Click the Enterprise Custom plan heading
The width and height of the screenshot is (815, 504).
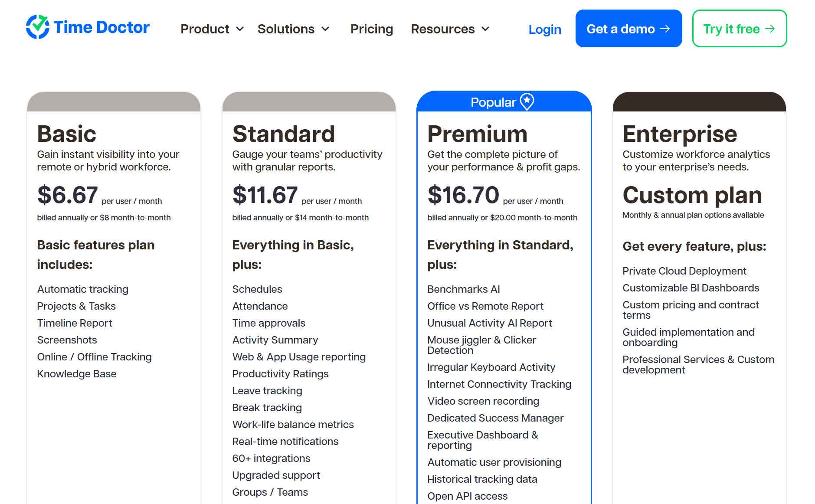pos(692,195)
